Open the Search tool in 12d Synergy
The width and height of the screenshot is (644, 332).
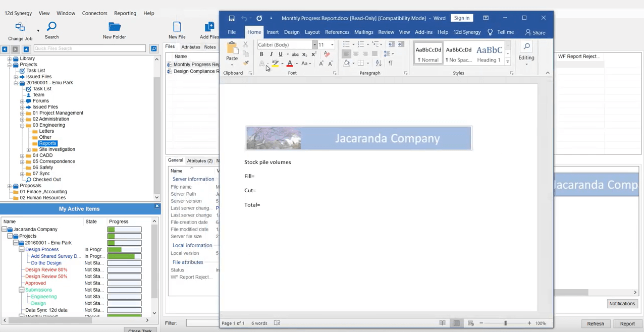51,27
